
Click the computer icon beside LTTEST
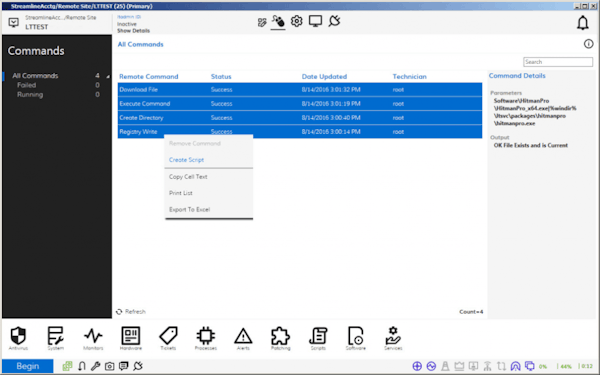point(13,23)
